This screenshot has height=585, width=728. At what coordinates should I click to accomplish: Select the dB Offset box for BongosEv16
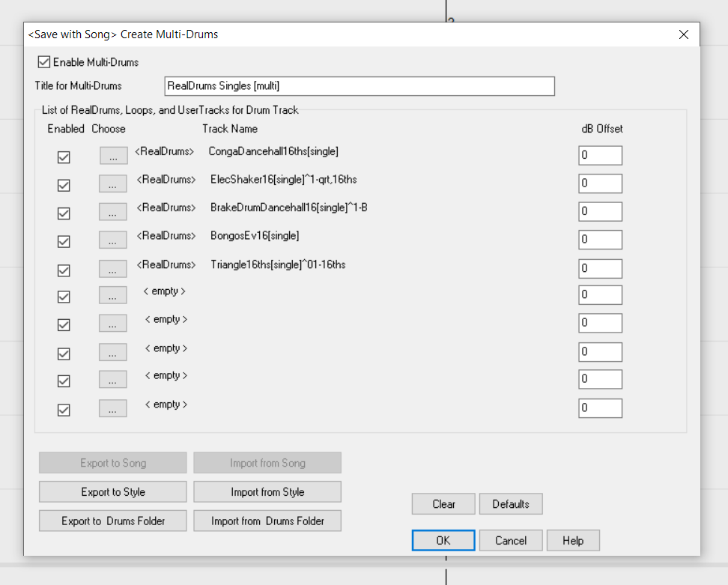[x=600, y=240]
